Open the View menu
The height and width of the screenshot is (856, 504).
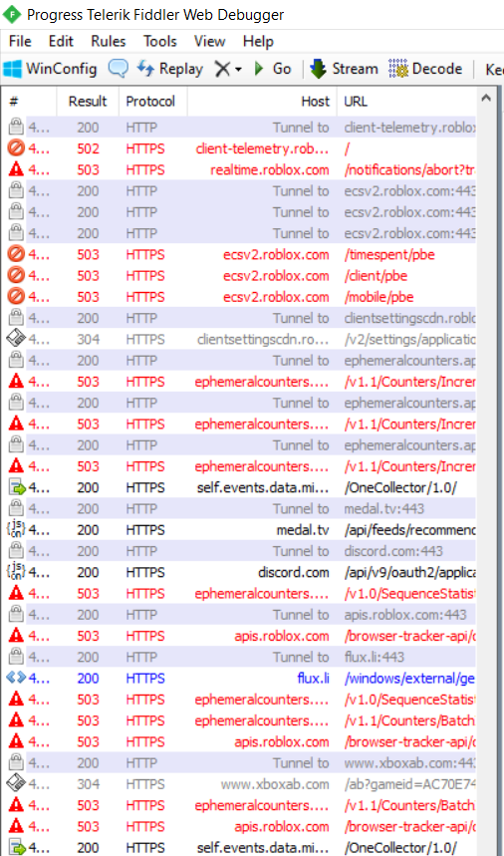209,42
